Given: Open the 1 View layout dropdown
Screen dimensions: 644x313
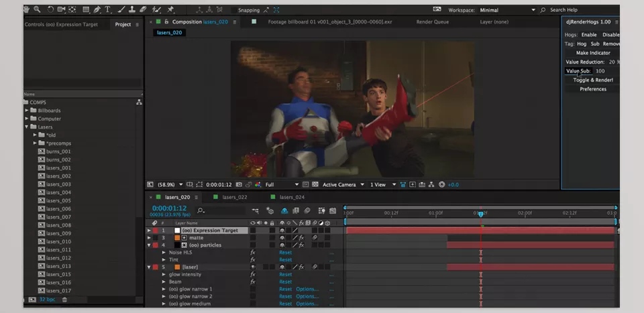Looking at the screenshot, I should (383, 184).
